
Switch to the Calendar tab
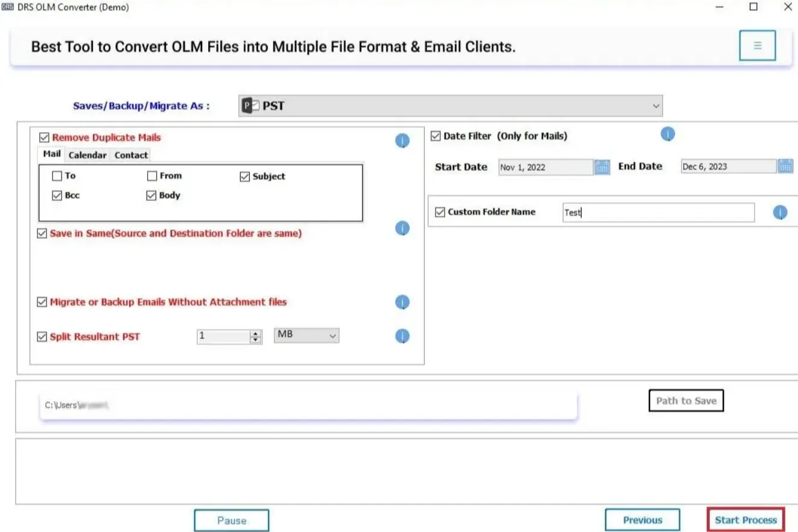pyautogui.click(x=87, y=155)
